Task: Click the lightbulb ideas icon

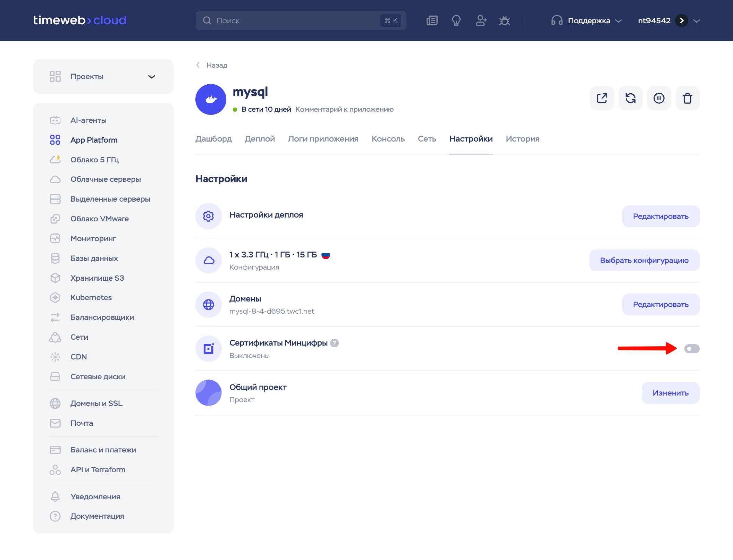Action: point(456,20)
